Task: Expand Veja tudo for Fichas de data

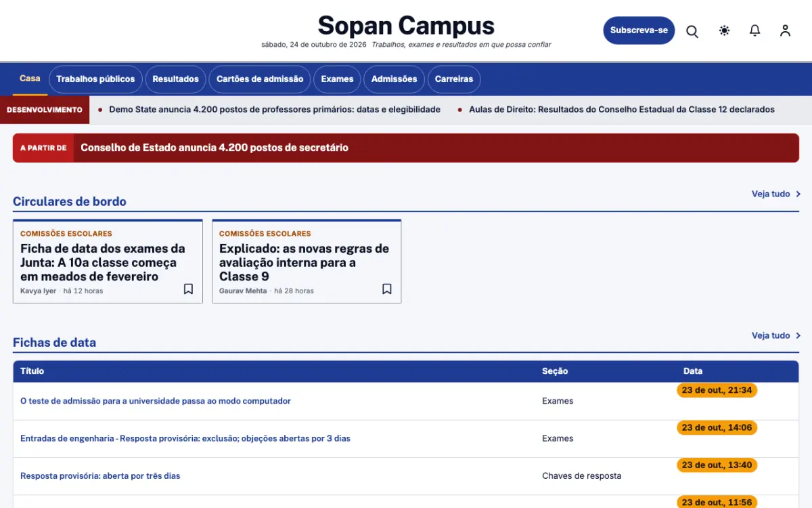Action: tap(775, 335)
